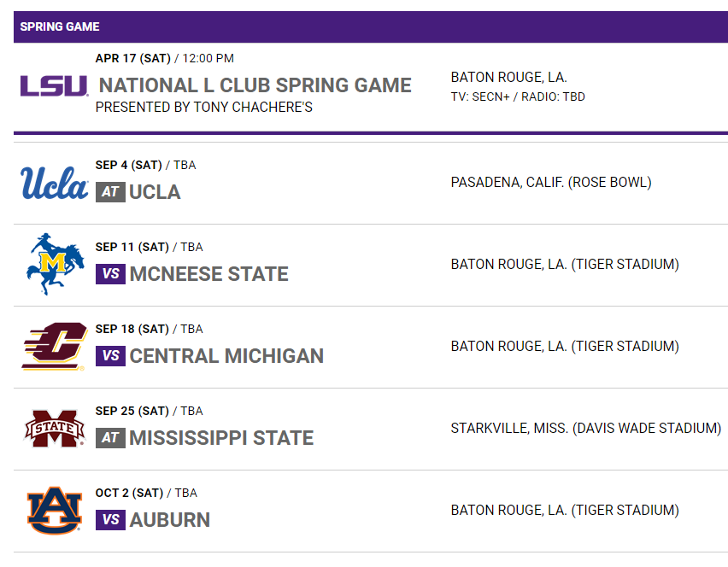Click the LSU logo in spring game row

click(54, 85)
